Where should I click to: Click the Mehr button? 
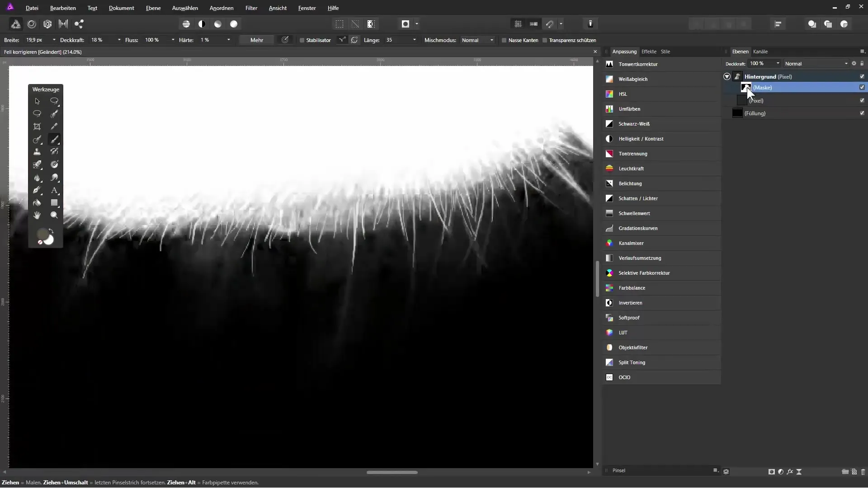click(257, 40)
